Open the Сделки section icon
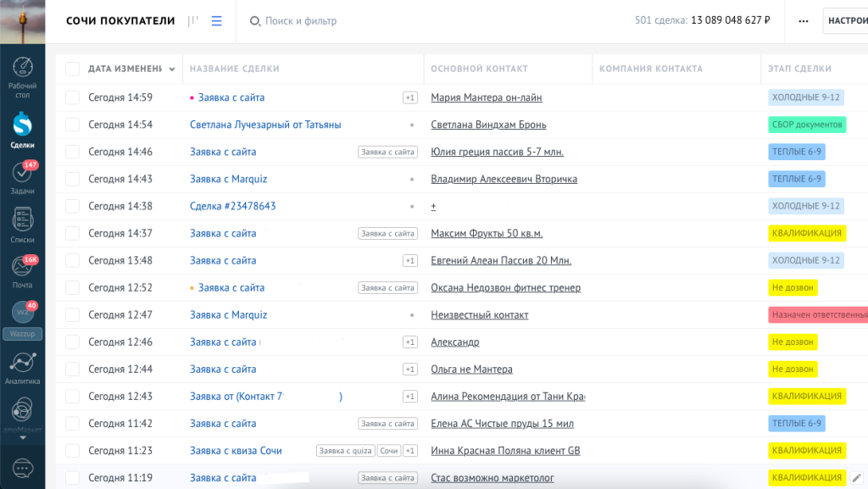Image resolution: width=868 pixels, height=489 pixels. (x=23, y=130)
